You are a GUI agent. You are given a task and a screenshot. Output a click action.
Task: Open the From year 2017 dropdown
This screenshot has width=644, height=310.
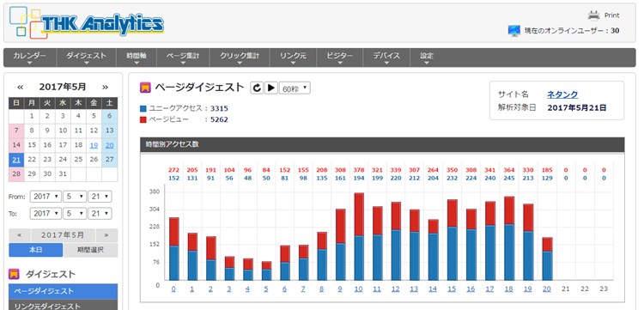point(46,197)
